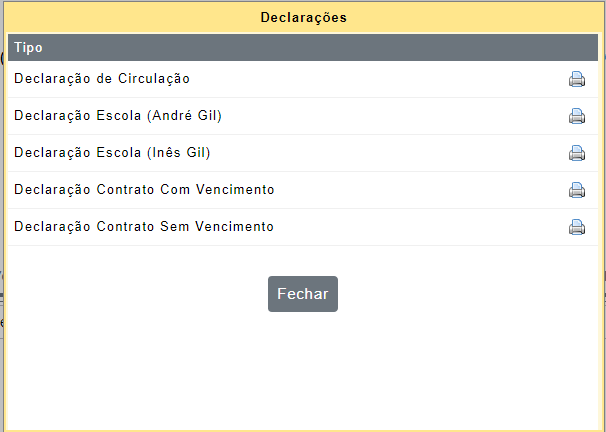Close the dialog with Fechar button
The height and width of the screenshot is (432, 606).
pos(303,294)
